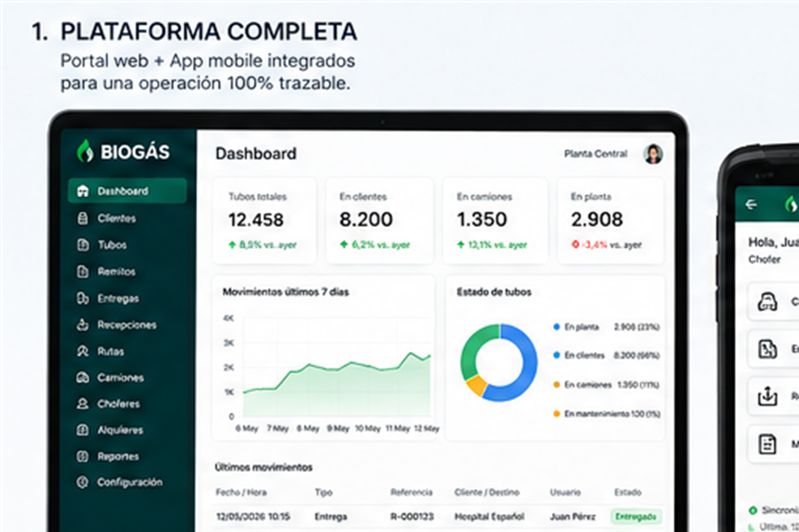Select the Choferes menu label
Image resolution: width=799 pixels, height=532 pixels.
tap(119, 404)
